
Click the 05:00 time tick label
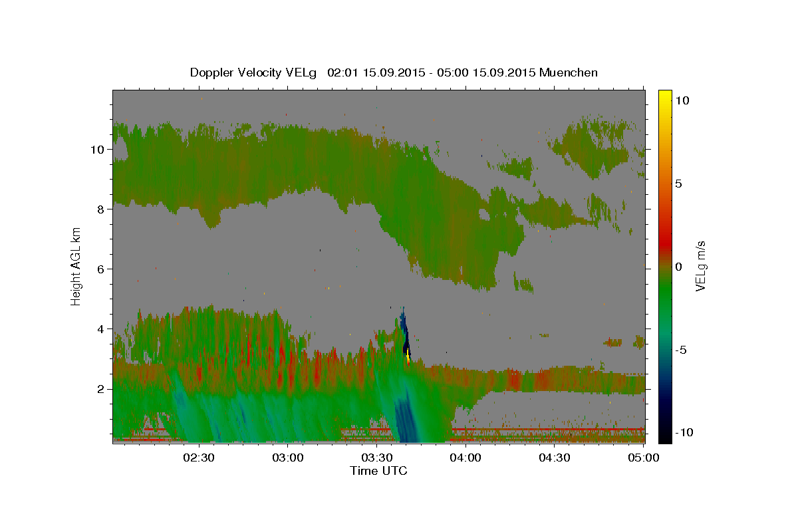coord(644,458)
